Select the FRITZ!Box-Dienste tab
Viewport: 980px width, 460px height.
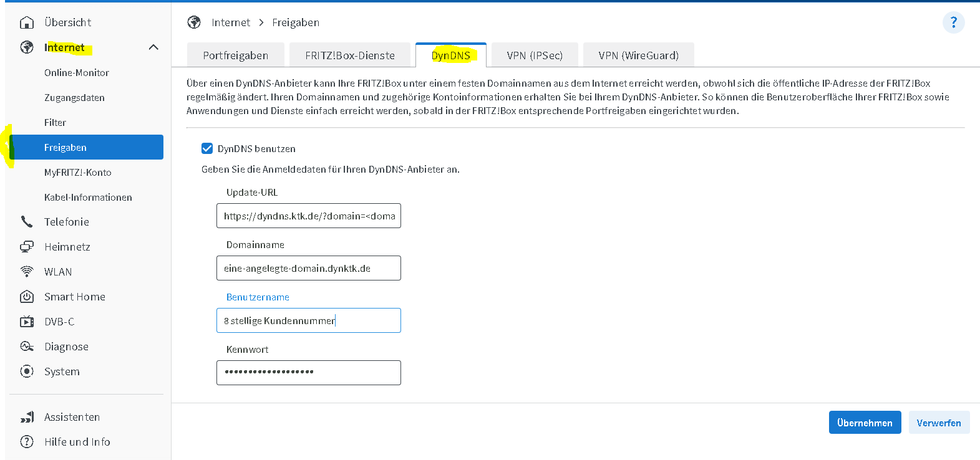tap(349, 55)
